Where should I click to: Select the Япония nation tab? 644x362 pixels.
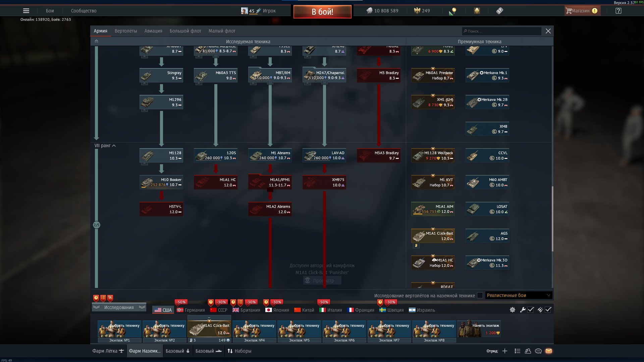coord(277,310)
